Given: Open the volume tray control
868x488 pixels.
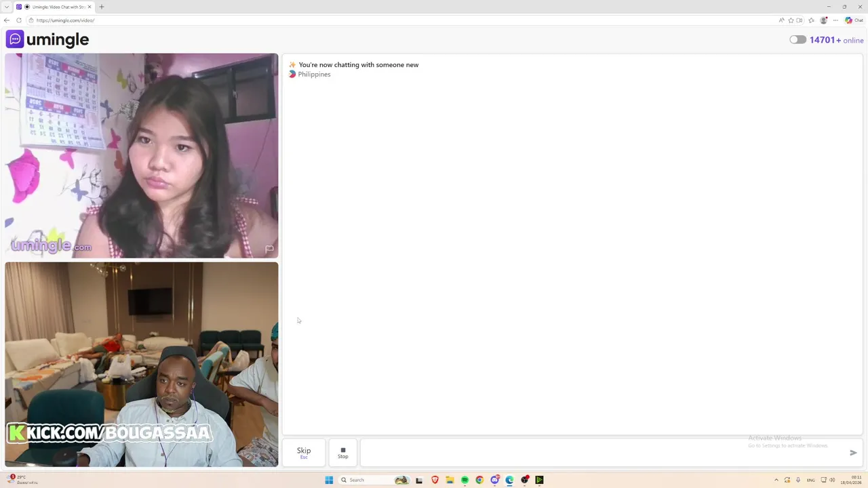Looking at the screenshot, I should coord(832,480).
